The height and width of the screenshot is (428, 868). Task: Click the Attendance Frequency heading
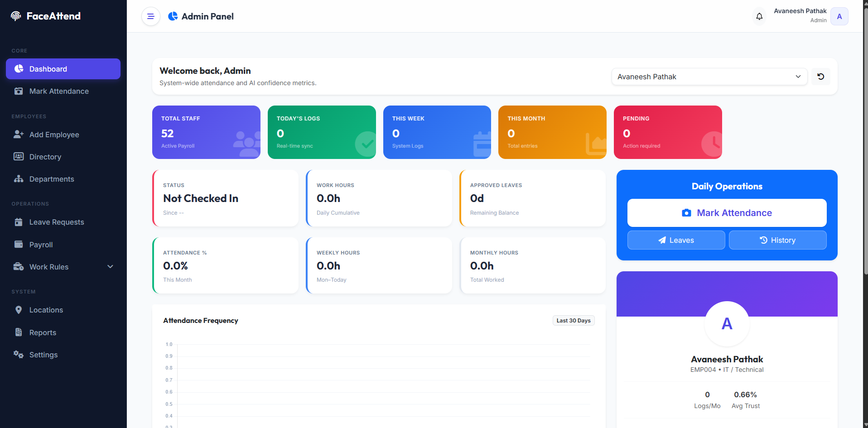201,320
